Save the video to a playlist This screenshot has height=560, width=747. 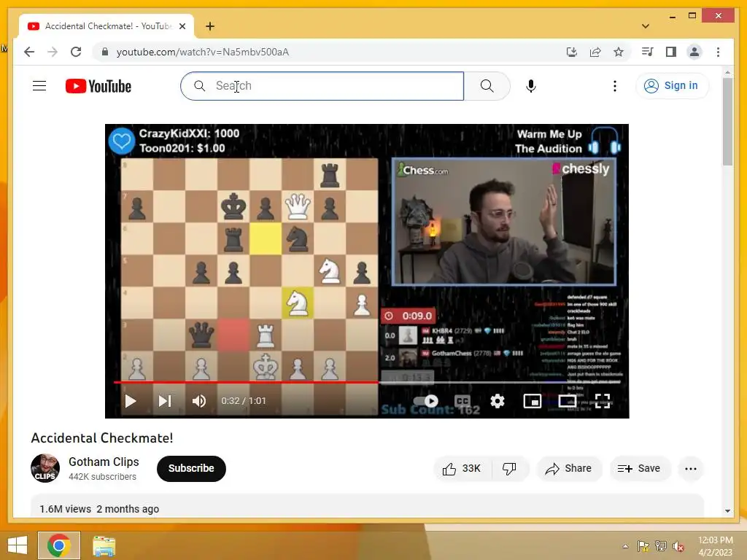[639, 469]
